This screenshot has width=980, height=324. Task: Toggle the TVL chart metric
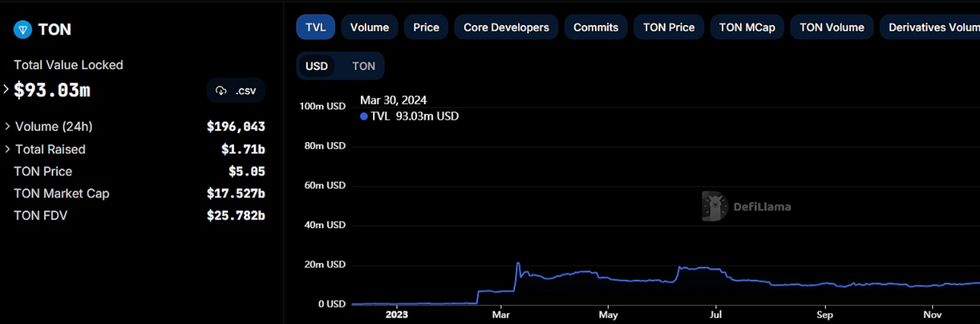315,28
